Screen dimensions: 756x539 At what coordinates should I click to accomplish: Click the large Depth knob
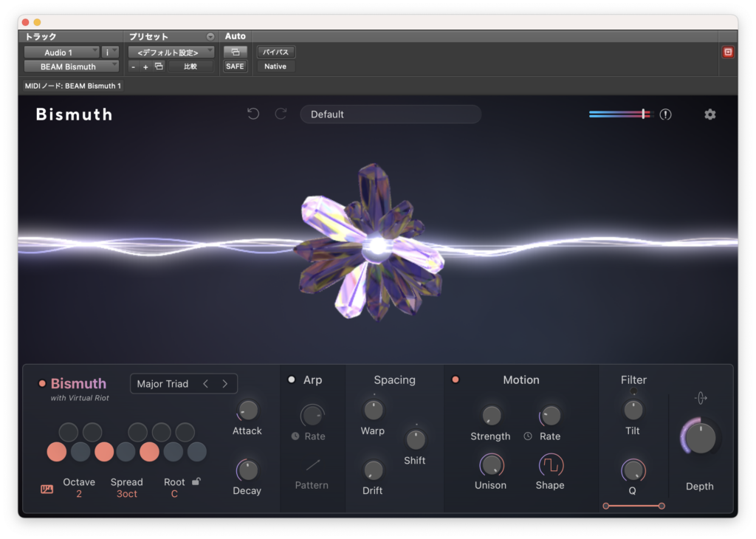click(x=700, y=437)
